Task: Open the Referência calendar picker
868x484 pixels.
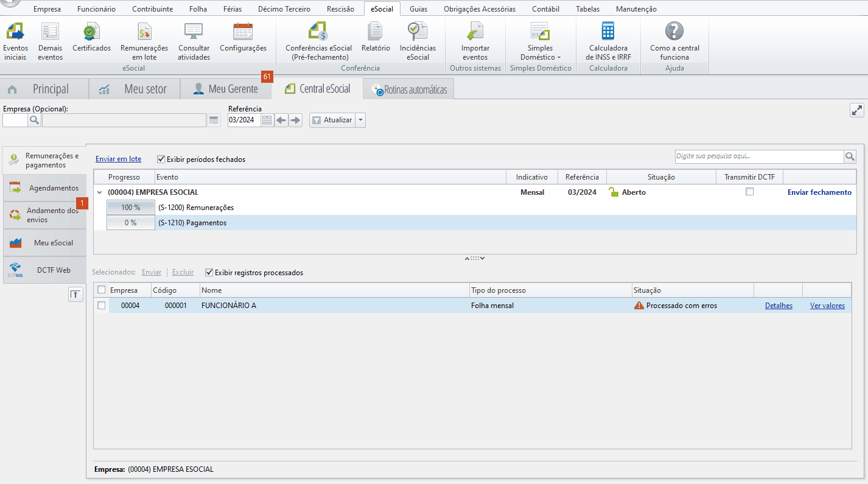Action: coord(267,121)
